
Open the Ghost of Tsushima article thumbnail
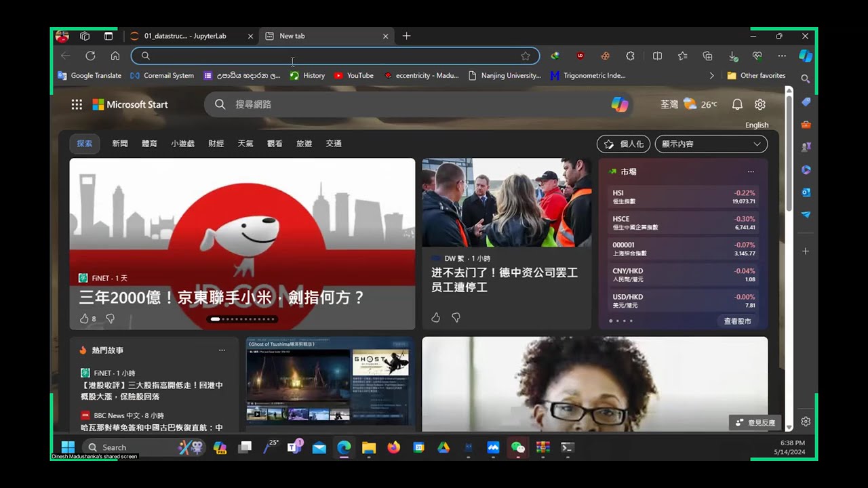(x=330, y=381)
